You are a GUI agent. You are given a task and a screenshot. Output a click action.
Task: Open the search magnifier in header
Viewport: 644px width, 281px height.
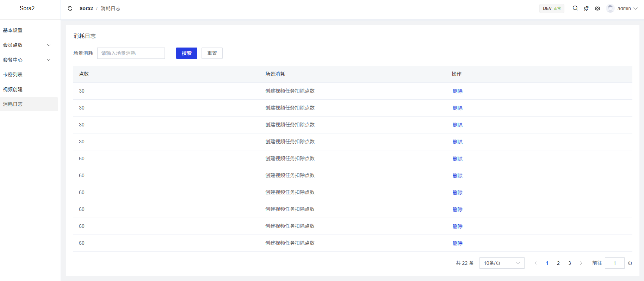point(575,8)
